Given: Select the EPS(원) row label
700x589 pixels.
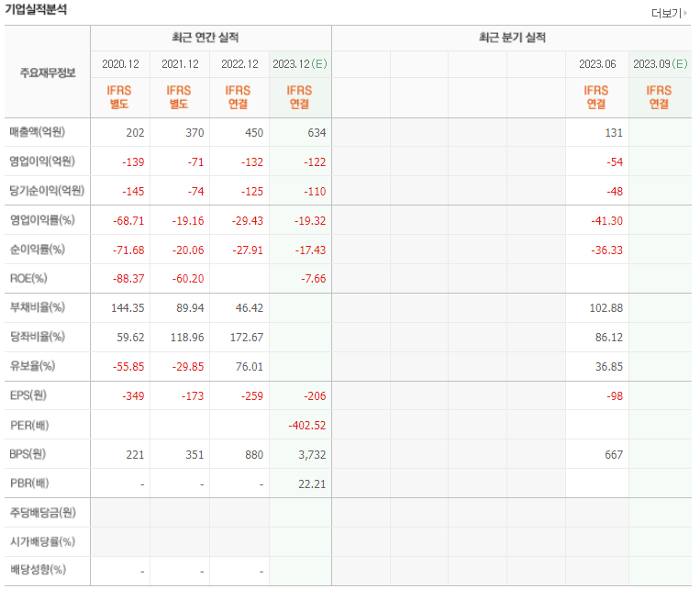Looking at the screenshot, I should pyautogui.click(x=28, y=395).
